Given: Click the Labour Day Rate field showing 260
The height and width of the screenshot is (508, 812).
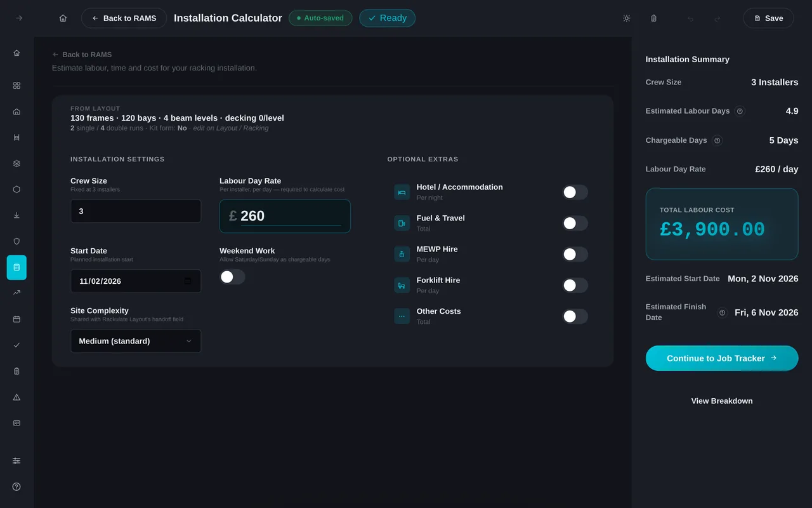Looking at the screenshot, I should pos(285,216).
